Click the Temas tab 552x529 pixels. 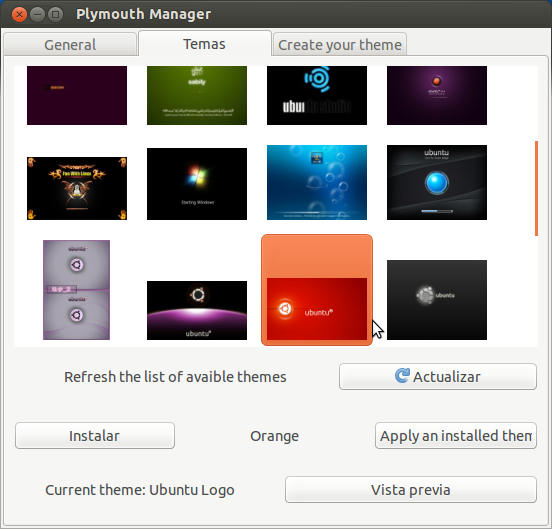point(205,44)
